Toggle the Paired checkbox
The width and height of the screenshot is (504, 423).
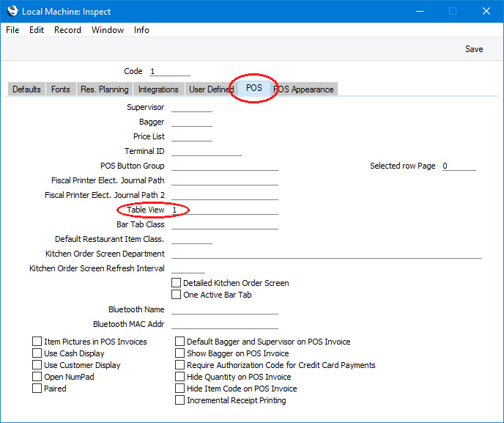[37, 389]
